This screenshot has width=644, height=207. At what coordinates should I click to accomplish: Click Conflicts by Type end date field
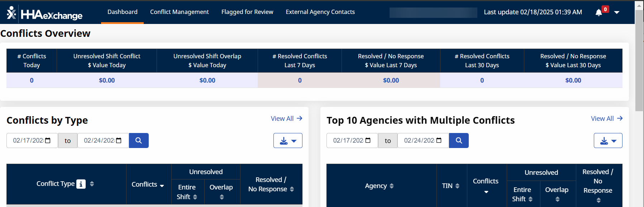point(99,141)
